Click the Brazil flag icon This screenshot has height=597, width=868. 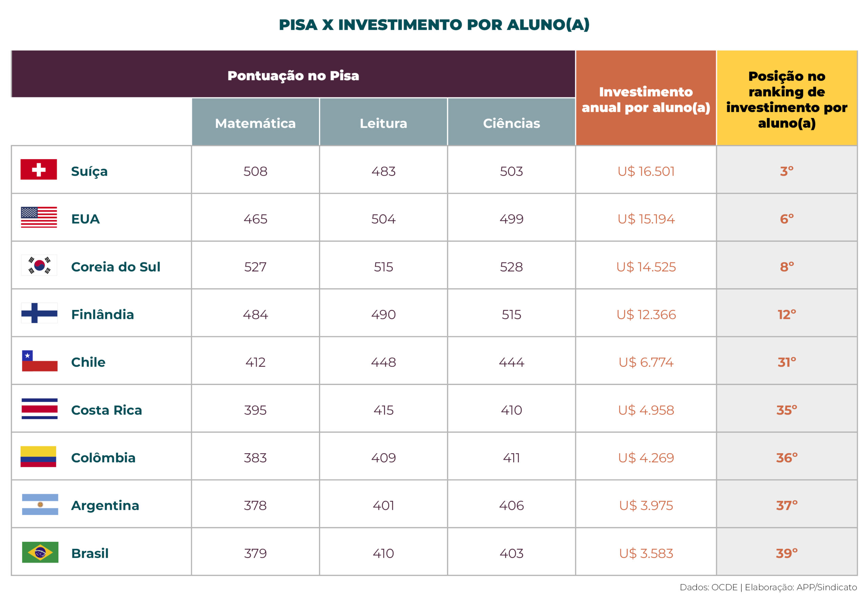point(40,553)
